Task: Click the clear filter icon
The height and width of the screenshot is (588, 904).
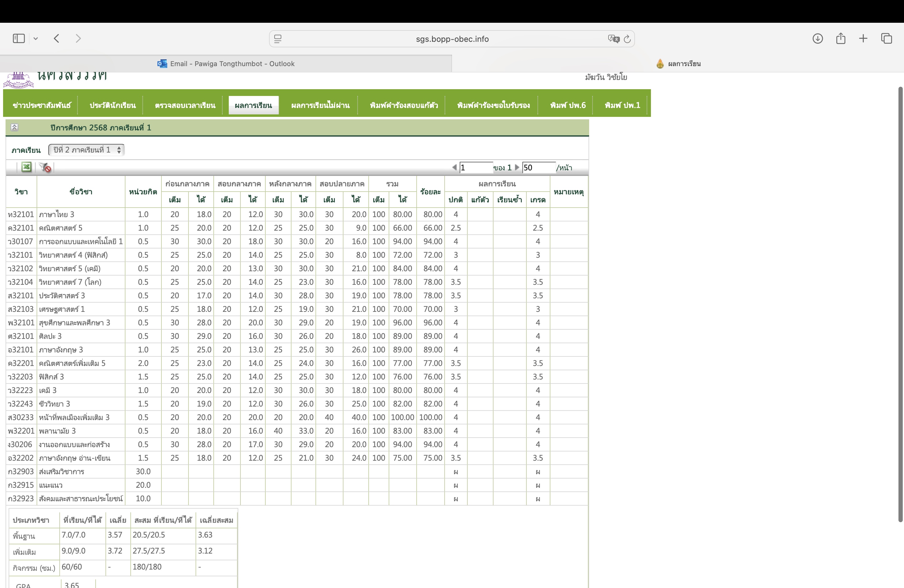Action: pos(46,167)
